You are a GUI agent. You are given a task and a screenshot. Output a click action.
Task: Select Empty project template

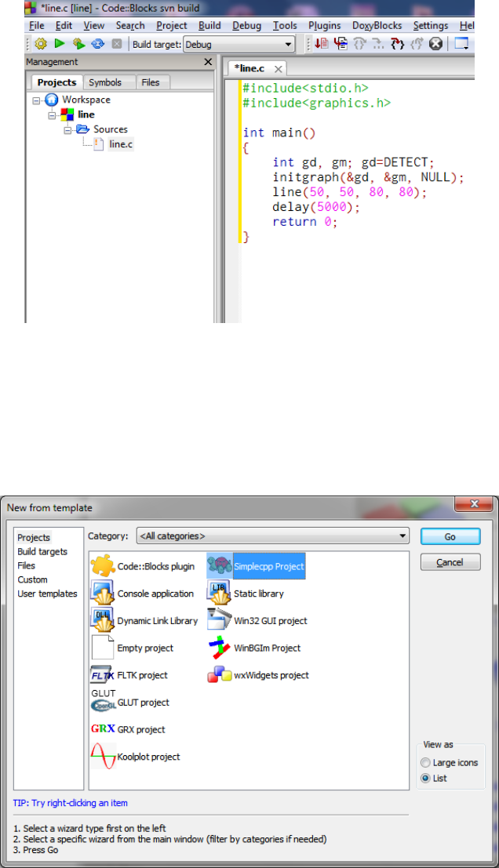133,648
